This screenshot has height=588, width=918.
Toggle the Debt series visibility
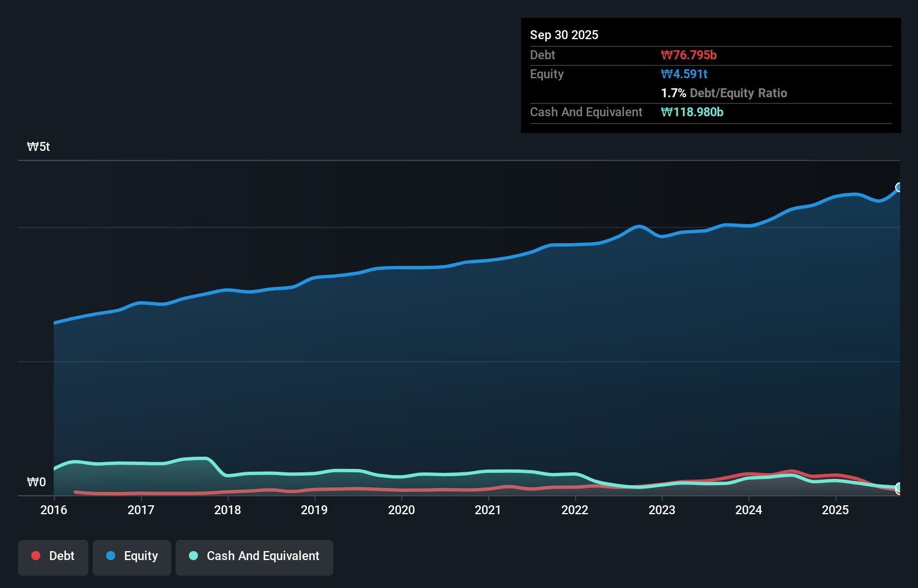(53, 556)
